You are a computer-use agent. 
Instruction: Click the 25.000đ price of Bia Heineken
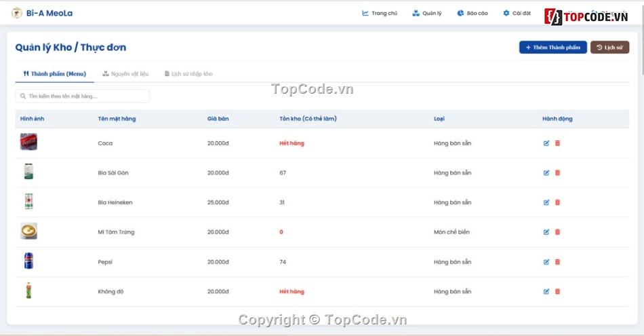[218, 202]
